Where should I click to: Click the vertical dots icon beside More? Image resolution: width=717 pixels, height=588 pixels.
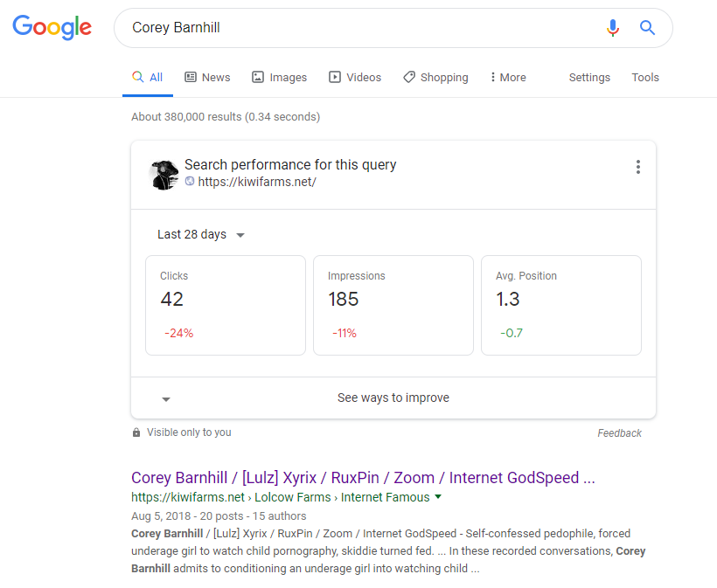point(492,77)
